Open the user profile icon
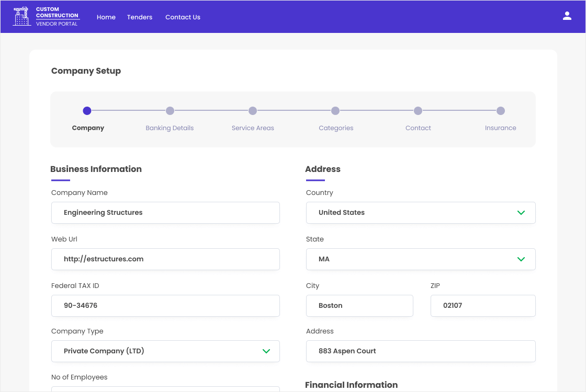This screenshot has height=392, width=586. click(567, 16)
